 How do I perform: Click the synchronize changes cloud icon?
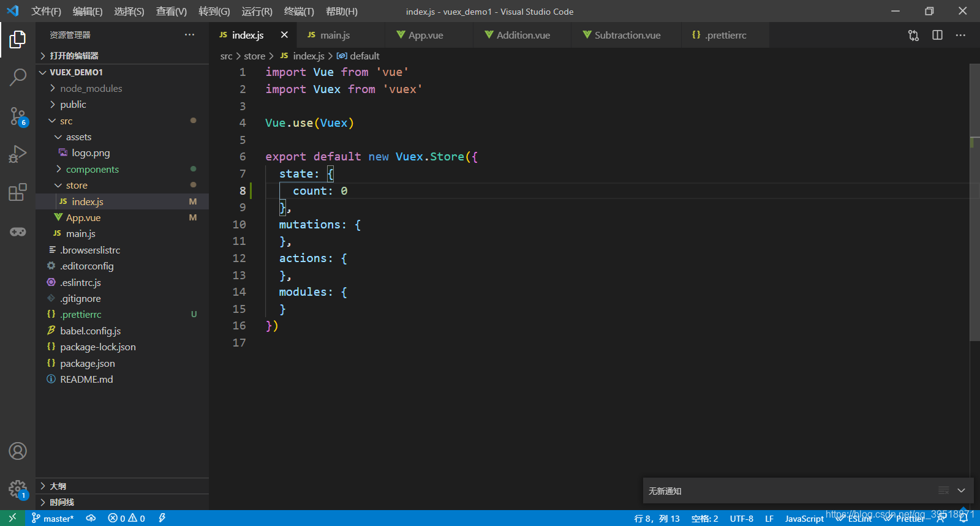pos(91,518)
